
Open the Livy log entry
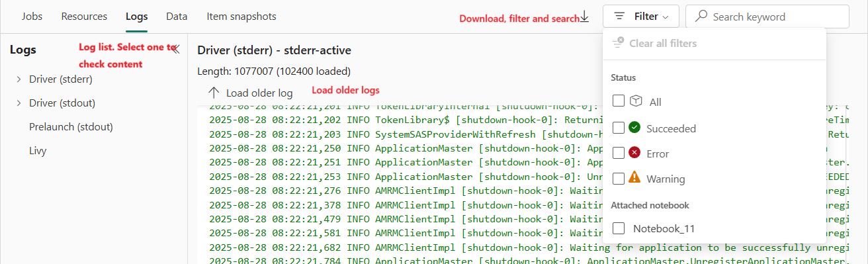pyautogui.click(x=38, y=151)
